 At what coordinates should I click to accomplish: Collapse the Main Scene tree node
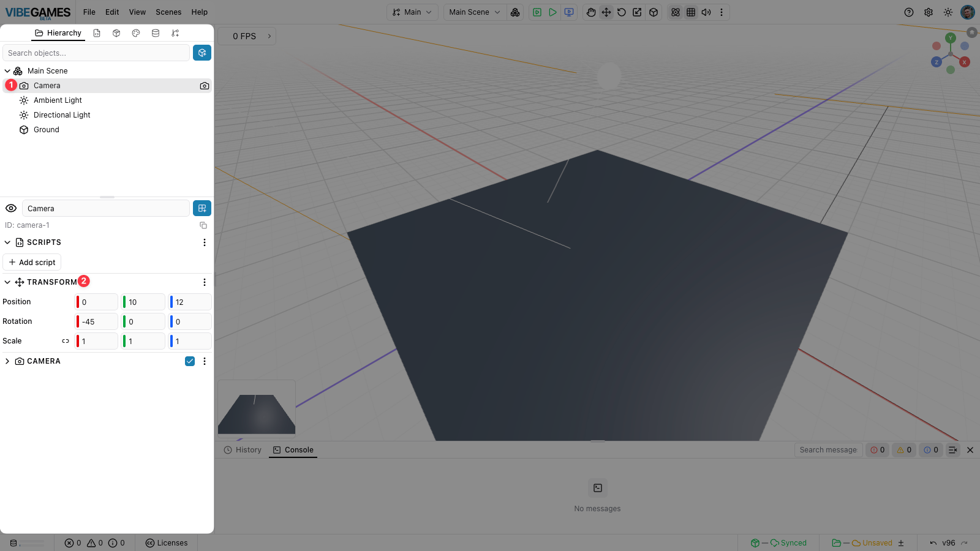point(7,71)
